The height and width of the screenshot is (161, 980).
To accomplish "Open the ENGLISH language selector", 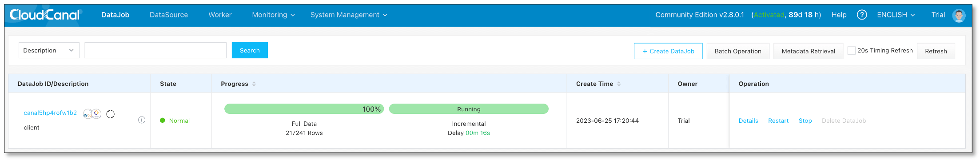I will 896,15.
